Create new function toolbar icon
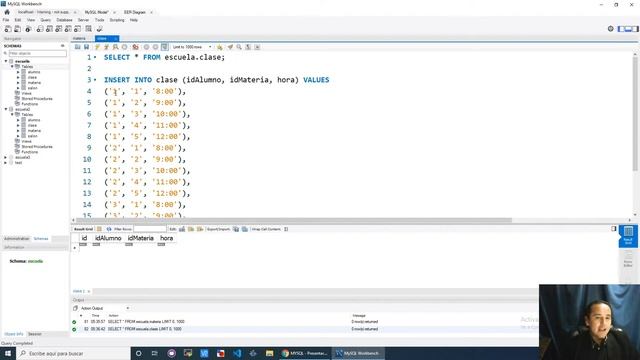Image resolution: width=640 pixels, height=360 pixels. pyautogui.click(x=77, y=29)
